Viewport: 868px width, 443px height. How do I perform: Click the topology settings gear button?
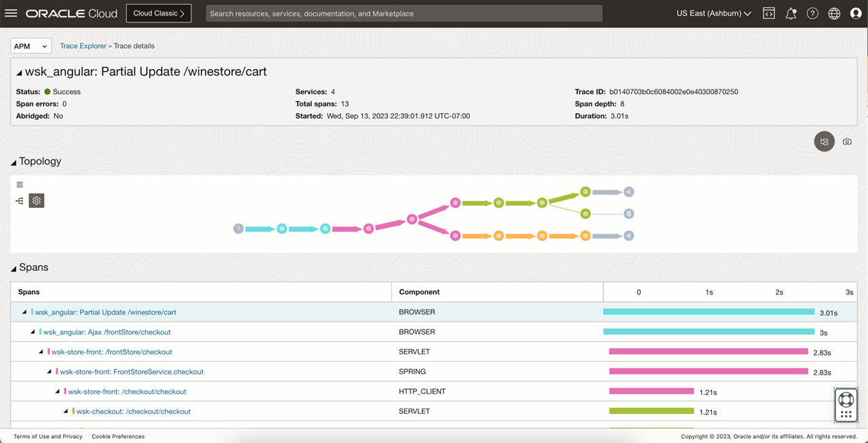(37, 201)
